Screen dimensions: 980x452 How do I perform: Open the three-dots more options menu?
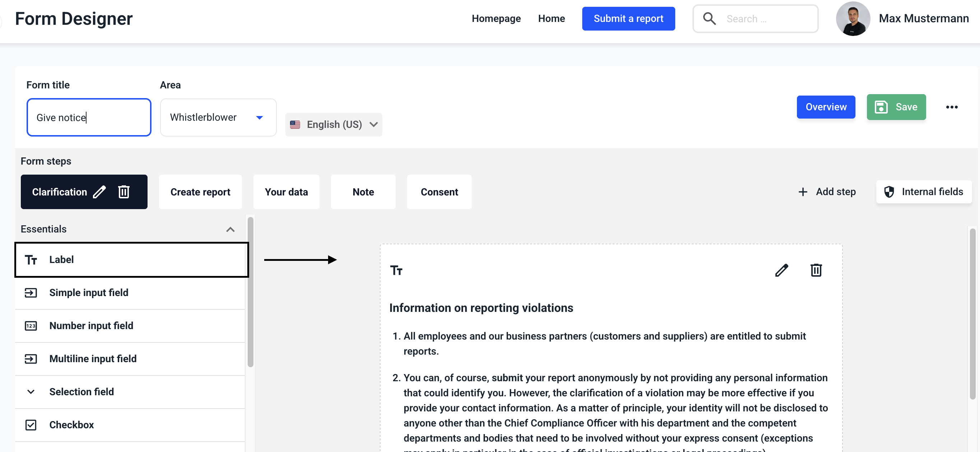point(952,107)
